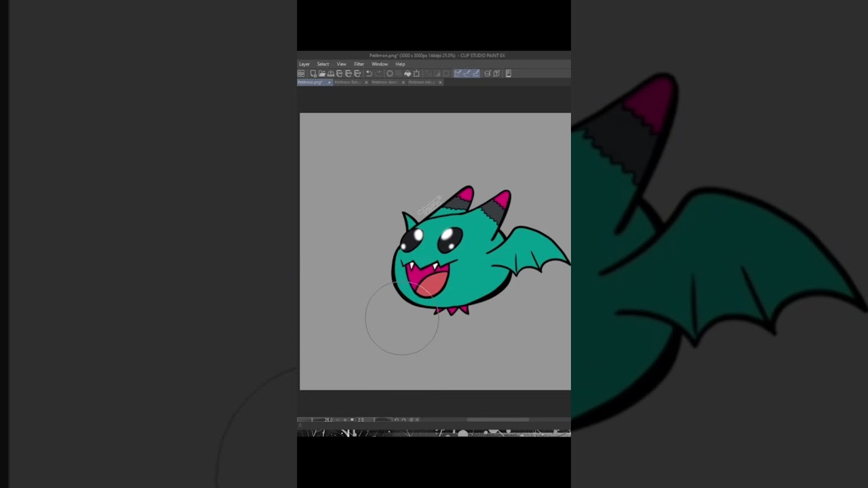This screenshot has width=868, height=488.
Task: Click the Clip Studio support help icon
Action: pyautogui.click(x=496, y=73)
